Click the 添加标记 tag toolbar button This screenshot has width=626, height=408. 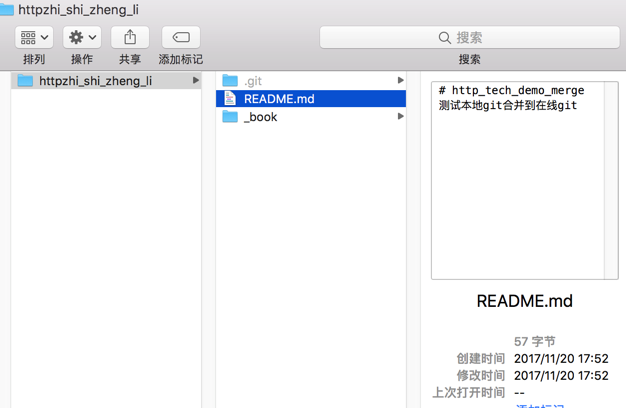point(181,38)
